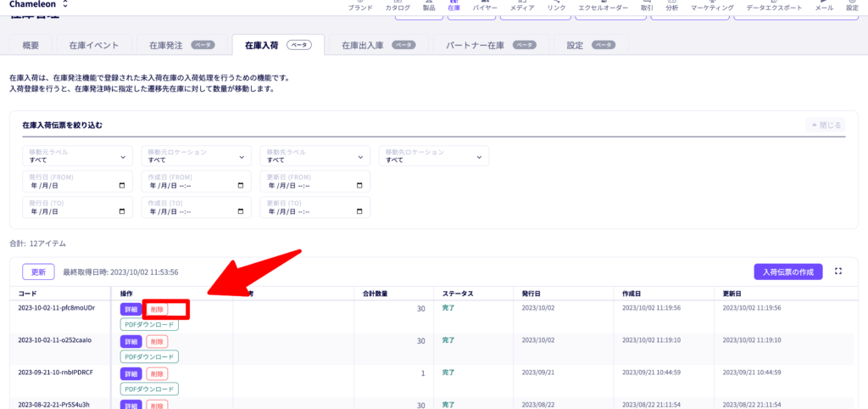Screen dimensions: 868x409
Task: Expand the 移動元ラベル dropdown
Action: tap(77, 156)
